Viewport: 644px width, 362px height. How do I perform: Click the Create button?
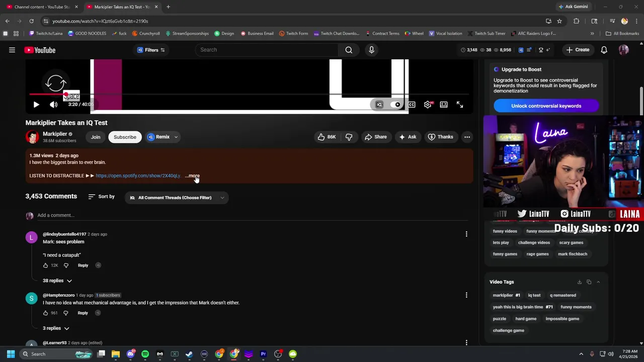click(x=578, y=50)
